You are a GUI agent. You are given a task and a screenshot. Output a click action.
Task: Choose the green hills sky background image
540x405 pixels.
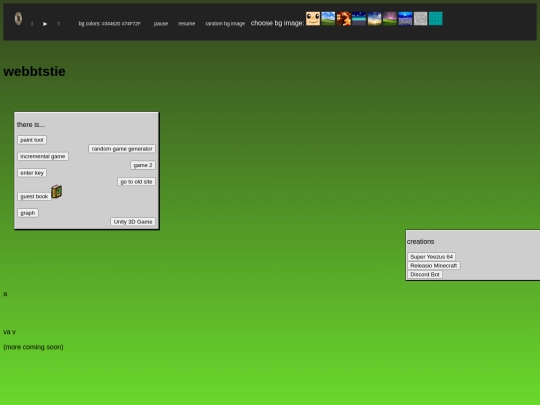(x=328, y=19)
